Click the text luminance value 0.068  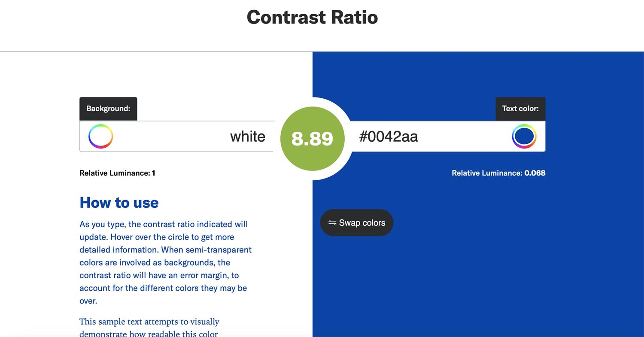[x=535, y=173]
